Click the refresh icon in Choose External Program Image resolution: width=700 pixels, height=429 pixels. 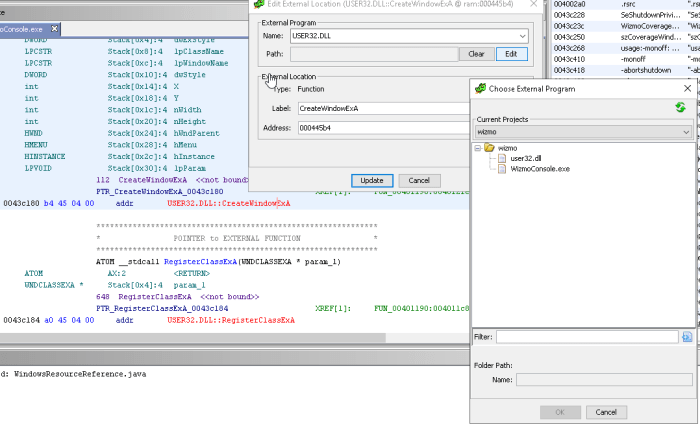coord(680,107)
